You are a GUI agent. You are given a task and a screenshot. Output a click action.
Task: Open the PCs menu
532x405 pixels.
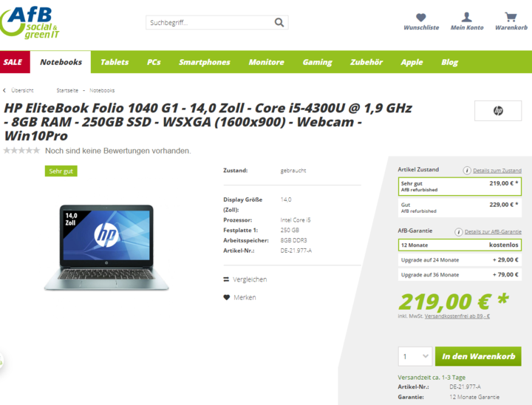point(154,62)
